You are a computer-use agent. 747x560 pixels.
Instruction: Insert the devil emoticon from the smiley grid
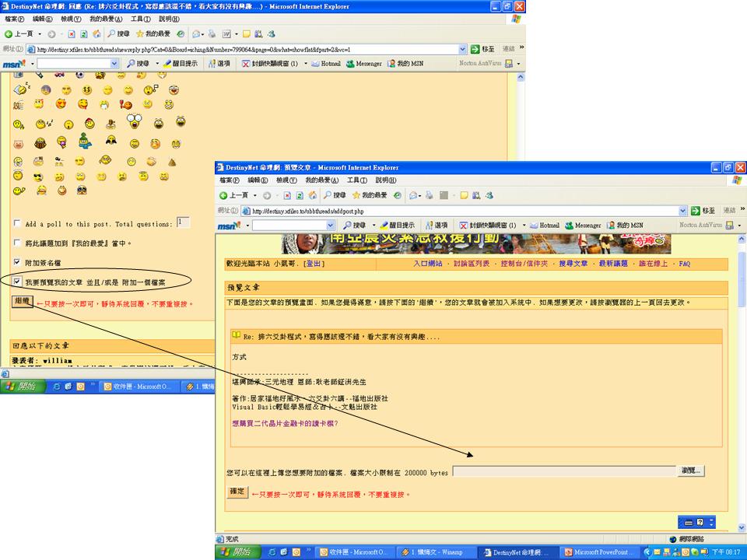[126, 105]
